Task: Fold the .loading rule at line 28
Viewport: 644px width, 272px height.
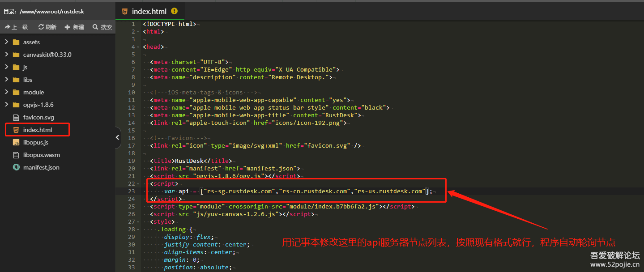Action: [139, 229]
